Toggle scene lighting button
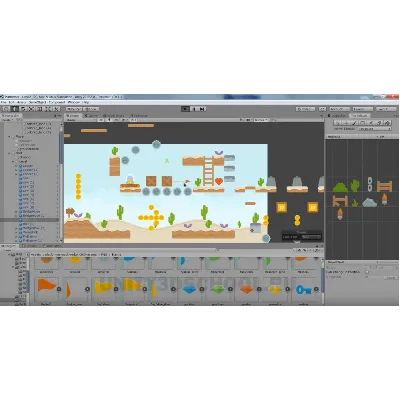This screenshot has height=400, width=400. [x=109, y=120]
